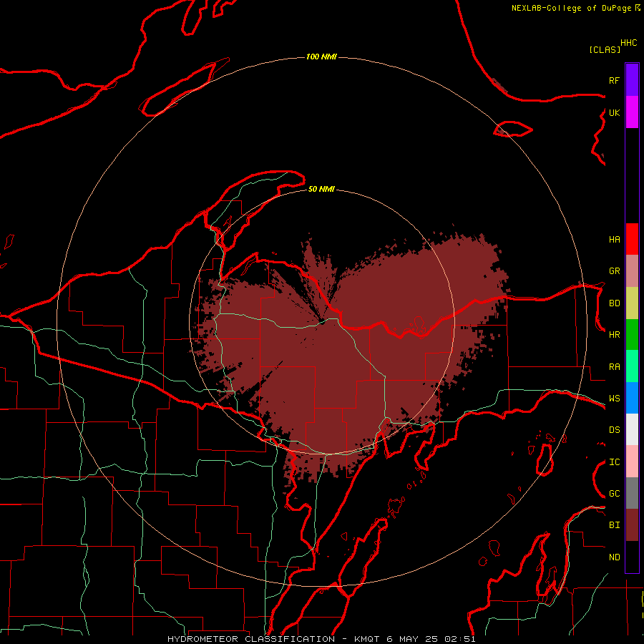The height and width of the screenshot is (644, 644).
Task: Click the '50 NMI' range ring label
Action: coord(321,189)
